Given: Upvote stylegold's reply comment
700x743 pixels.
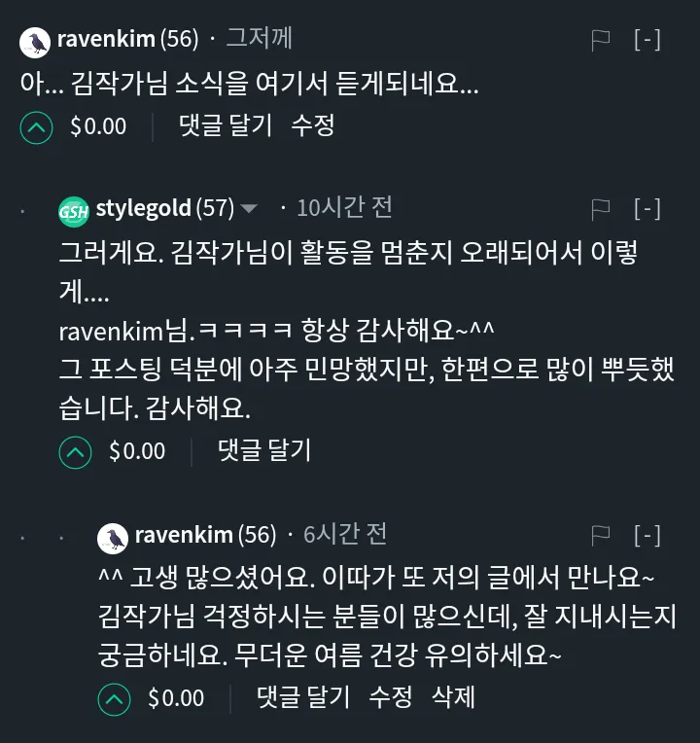Looking at the screenshot, I should click(75, 451).
